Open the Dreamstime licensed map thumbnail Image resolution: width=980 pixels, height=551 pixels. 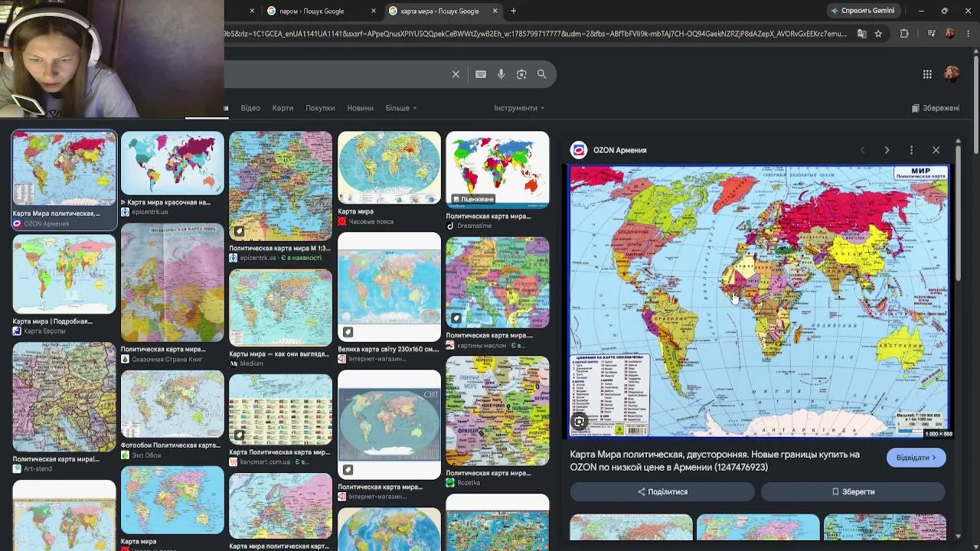[498, 170]
